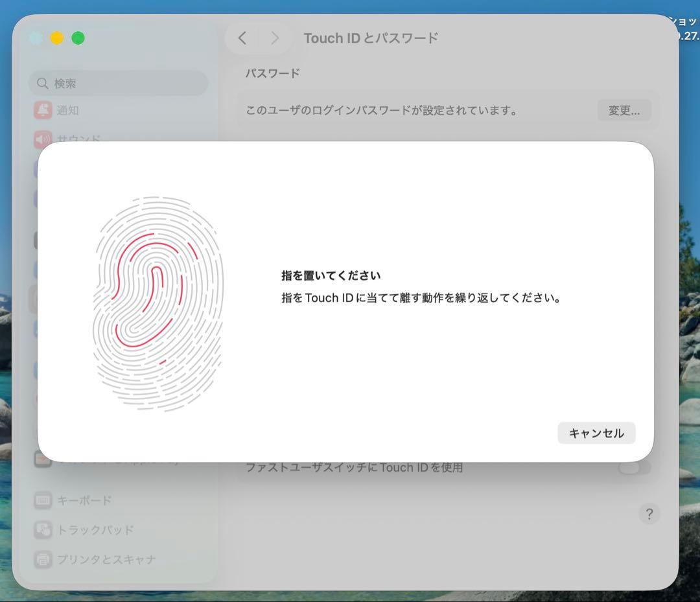700x602 pixels.
Task: Click the キャンセル button in the dialog
Action: point(596,434)
